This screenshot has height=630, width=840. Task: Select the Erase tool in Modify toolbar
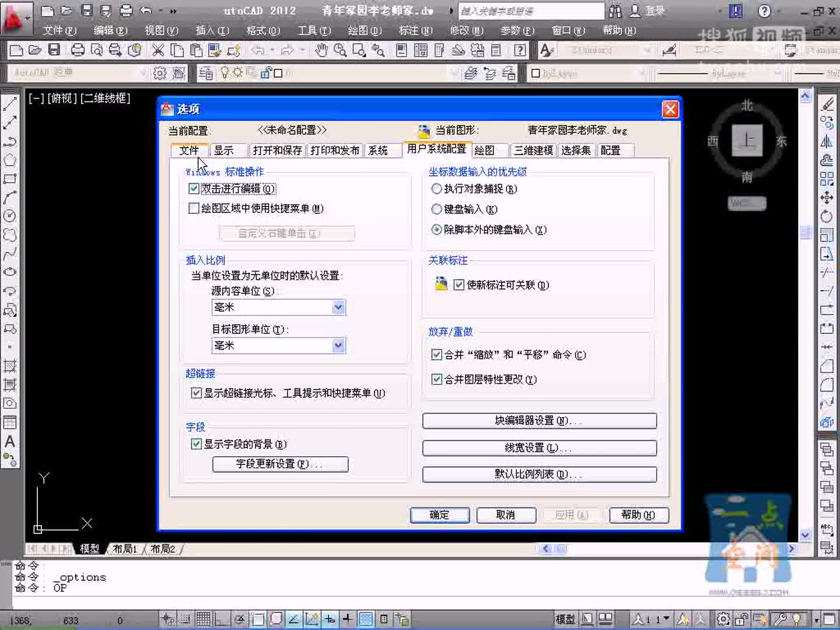[x=827, y=104]
